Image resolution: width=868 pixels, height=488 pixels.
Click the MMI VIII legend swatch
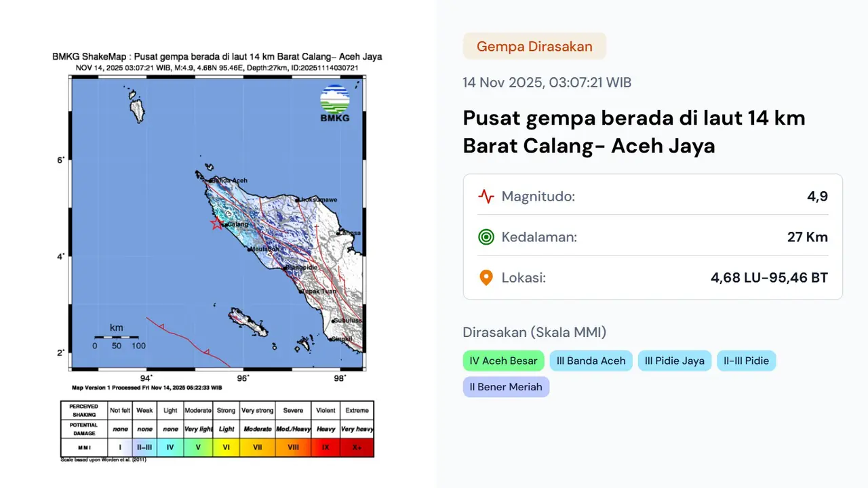click(293, 447)
